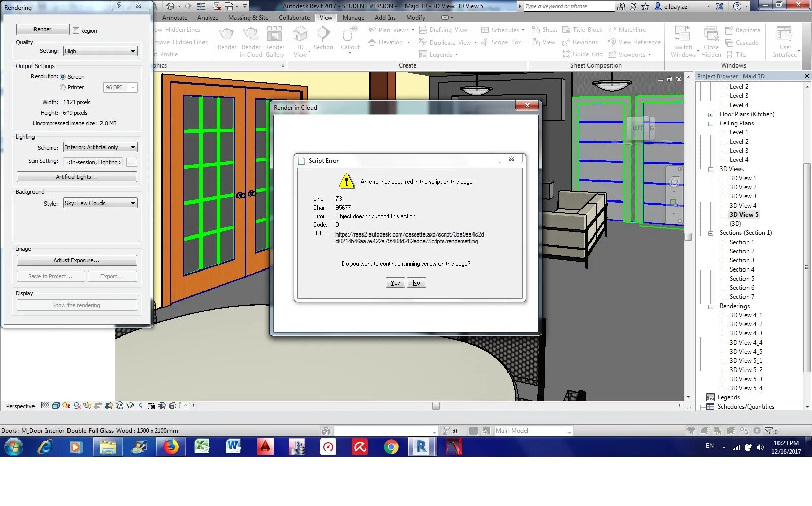Image resolution: width=812 pixels, height=506 pixels.
Task: Switch to the Manage ribbon tab
Action: (353, 17)
